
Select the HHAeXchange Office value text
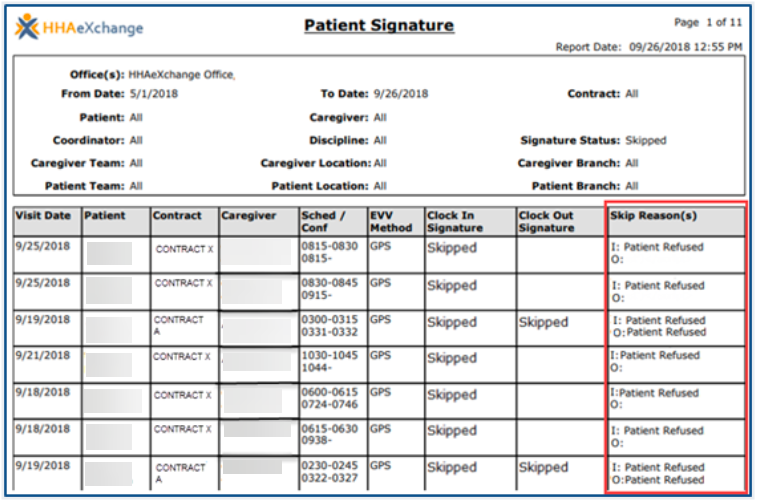coord(182,75)
